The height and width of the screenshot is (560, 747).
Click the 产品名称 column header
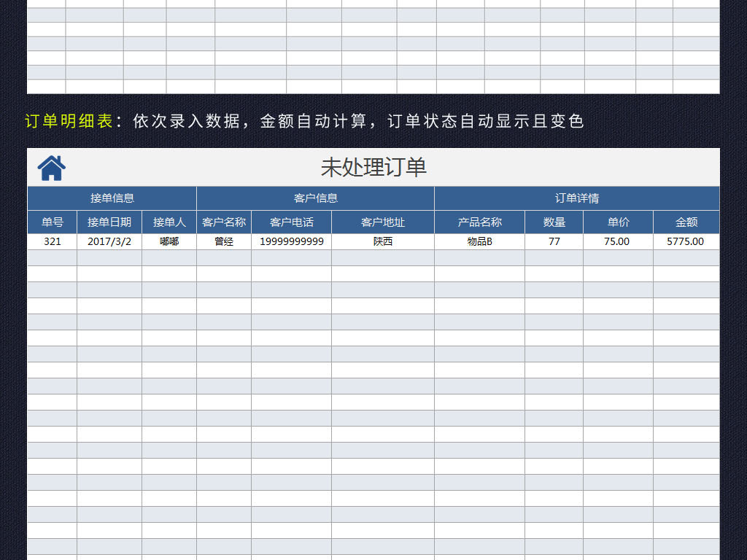[479, 222]
